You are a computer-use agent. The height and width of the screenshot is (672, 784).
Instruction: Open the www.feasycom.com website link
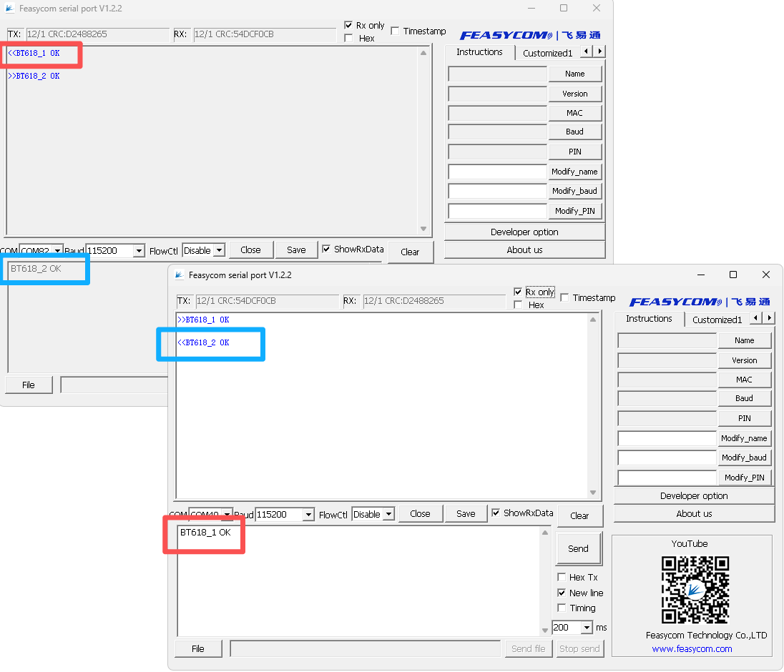click(x=692, y=648)
